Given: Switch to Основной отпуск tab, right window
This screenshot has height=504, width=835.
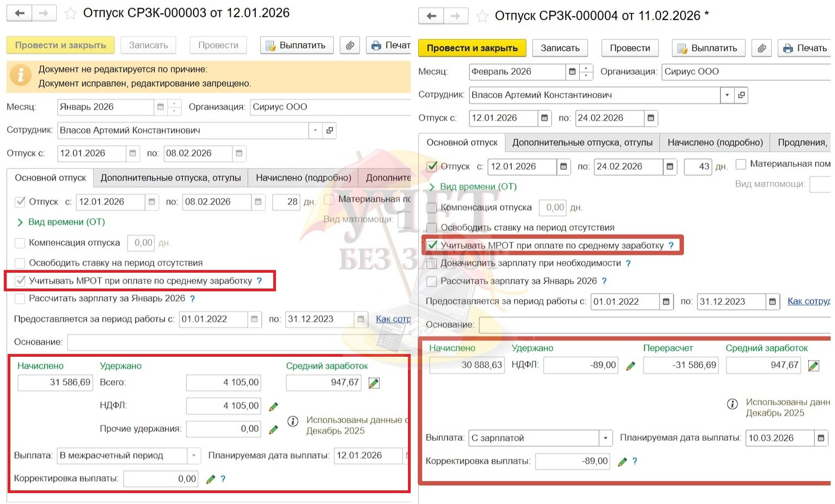Looking at the screenshot, I should click(462, 142).
